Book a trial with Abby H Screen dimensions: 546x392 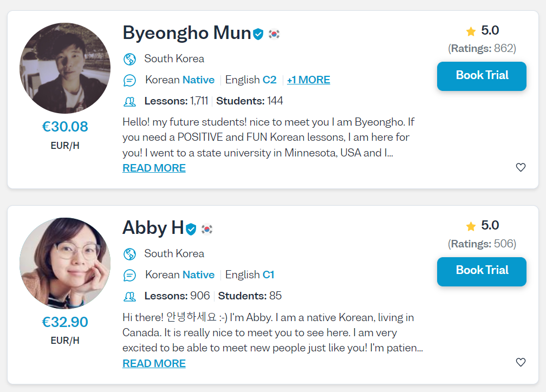482,271
